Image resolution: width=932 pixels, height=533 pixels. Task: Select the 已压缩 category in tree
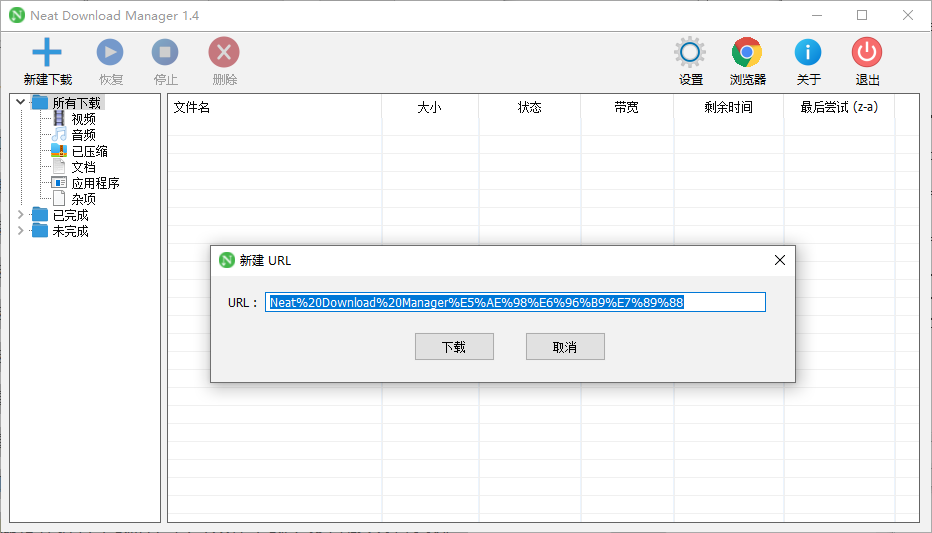(x=89, y=151)
